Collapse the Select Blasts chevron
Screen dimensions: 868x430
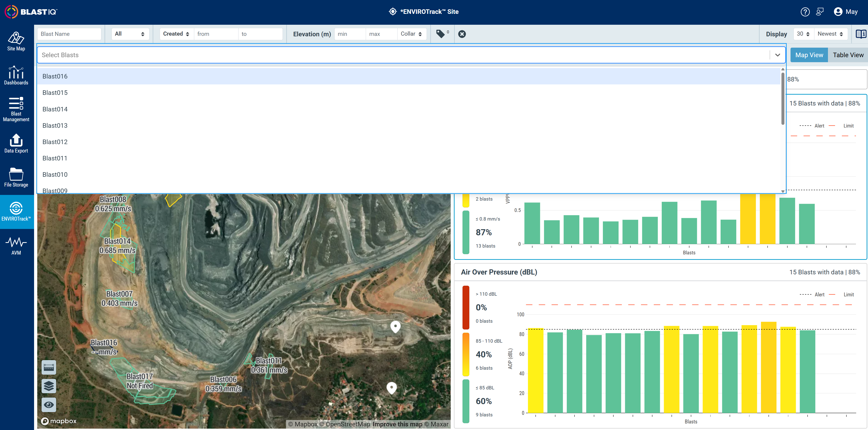click(x=777, y=55)
